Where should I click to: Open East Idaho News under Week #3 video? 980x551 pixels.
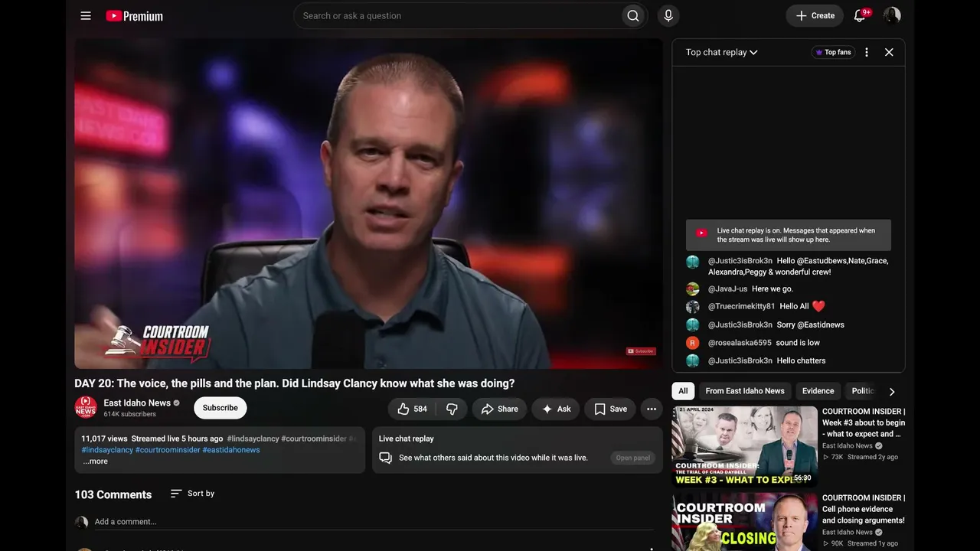848,445
